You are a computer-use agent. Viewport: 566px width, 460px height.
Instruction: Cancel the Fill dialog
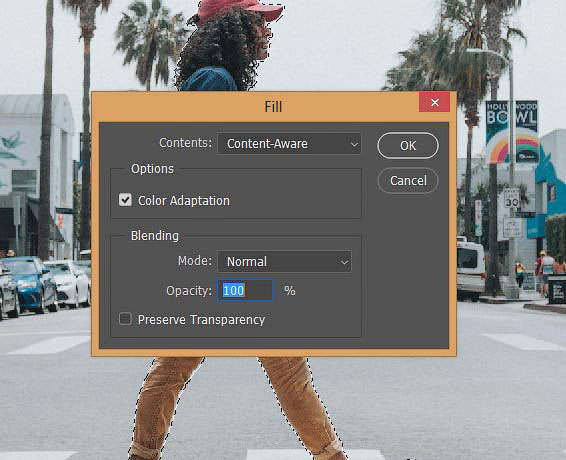click(408, 181)
